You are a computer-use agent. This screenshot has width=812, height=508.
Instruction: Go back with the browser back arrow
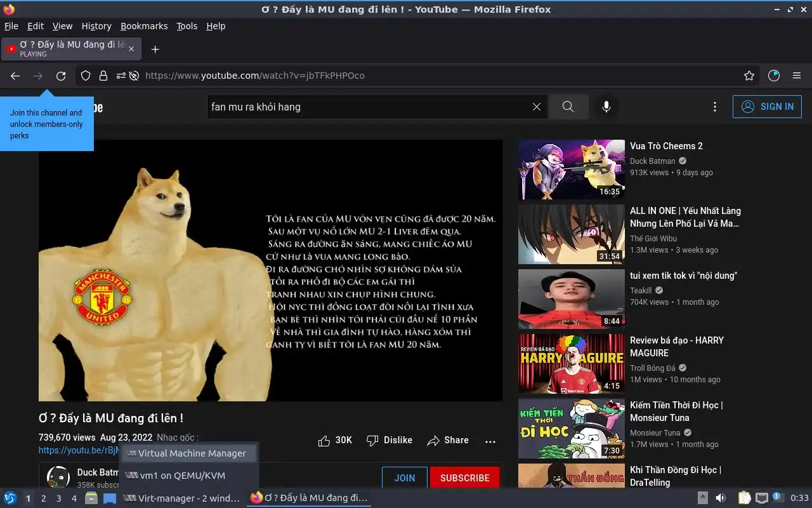click(15, 76)
